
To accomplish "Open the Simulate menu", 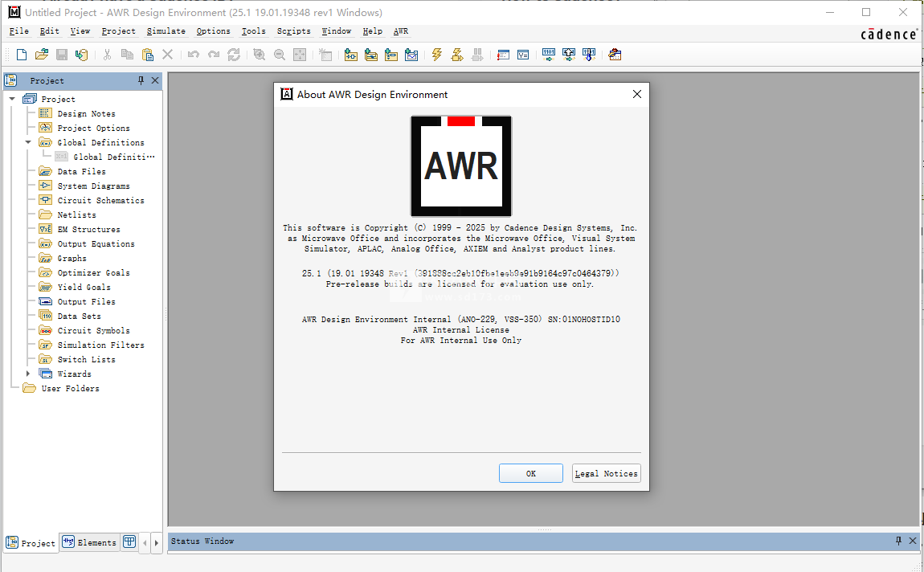I will (x=166, y=31).
